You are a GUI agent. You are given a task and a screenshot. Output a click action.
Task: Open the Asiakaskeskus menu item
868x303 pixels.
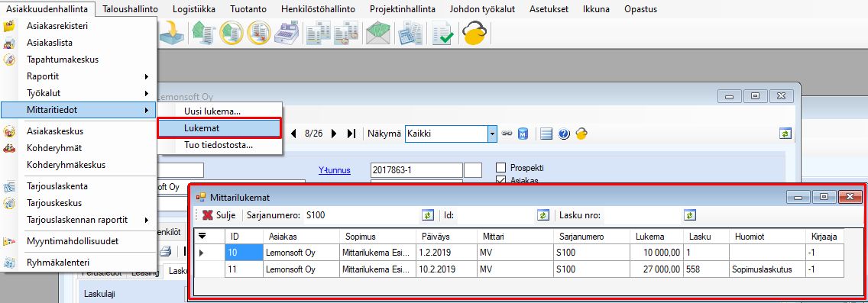[x=79, y=131]
